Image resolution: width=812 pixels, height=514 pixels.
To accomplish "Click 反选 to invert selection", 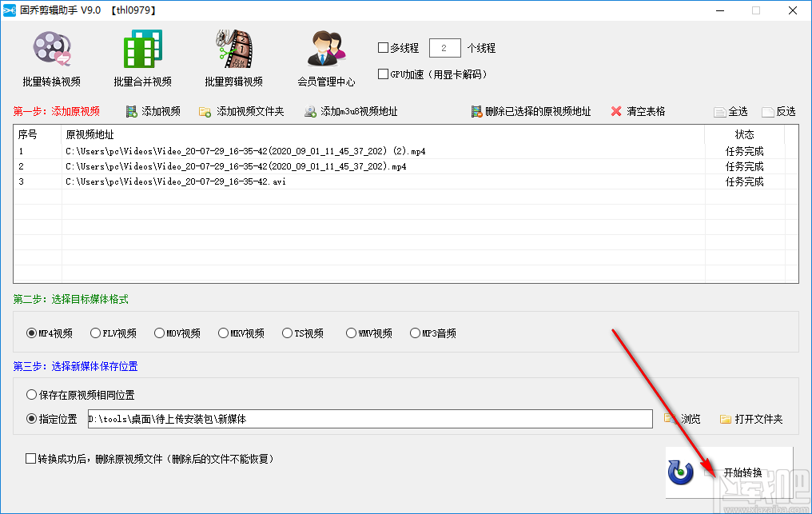I will (779, 111).
